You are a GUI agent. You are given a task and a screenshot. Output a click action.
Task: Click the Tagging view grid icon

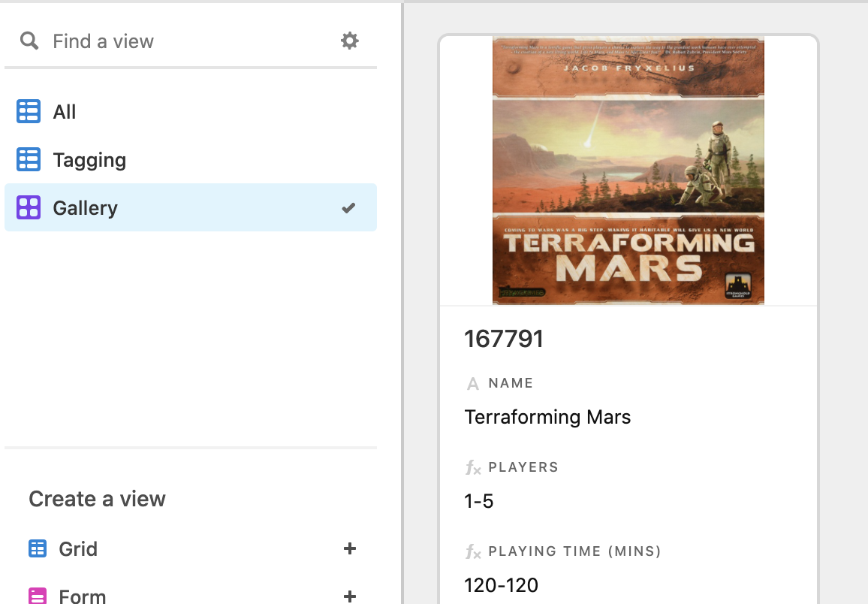coord(29,160)
